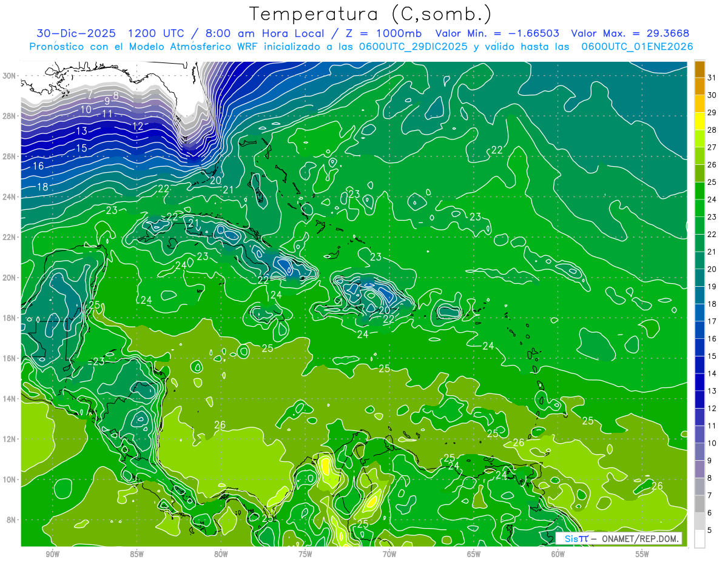Click the "16" contour label in the Gulf
The height and width of the screenshot is (562, 728).
coord(38,166)
